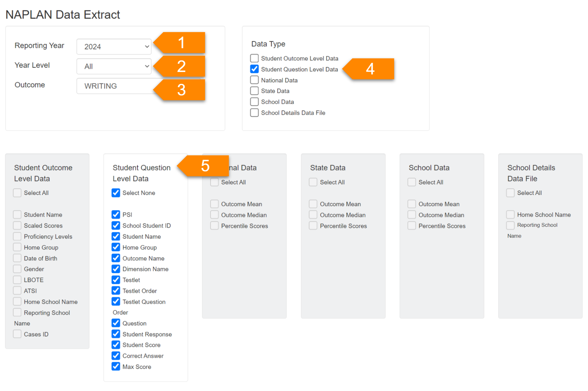The height and width of the screenshot is (391, 588).
Task: Check Outcome Median in School Data panel
Action: tap(412, 215)
